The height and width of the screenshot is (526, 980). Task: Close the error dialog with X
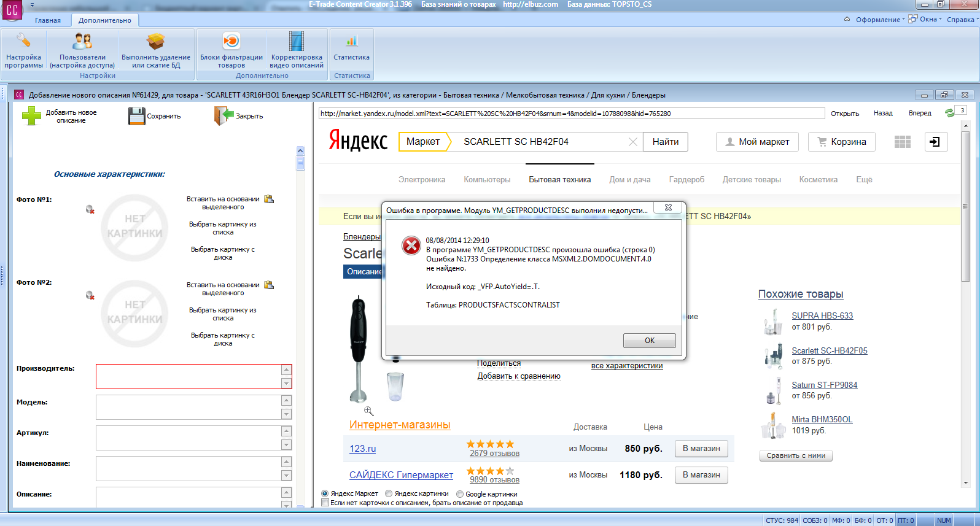[x=668, y=207]
